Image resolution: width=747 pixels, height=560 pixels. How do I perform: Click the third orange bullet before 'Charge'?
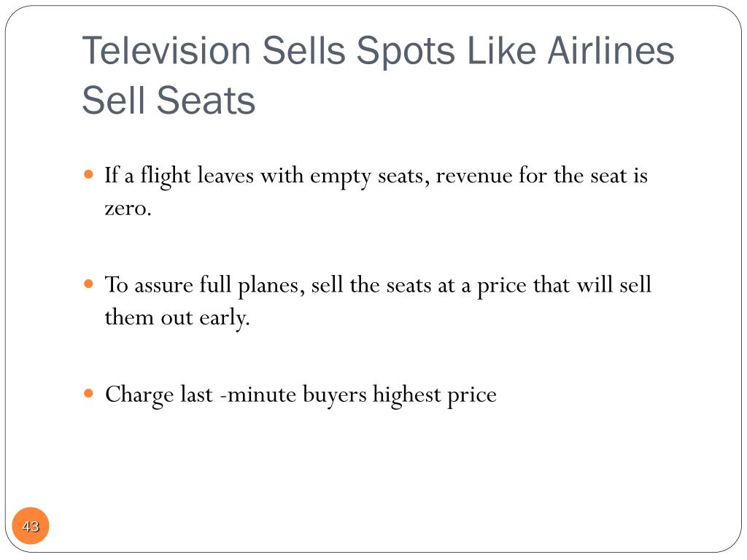(x=88, y=393)
